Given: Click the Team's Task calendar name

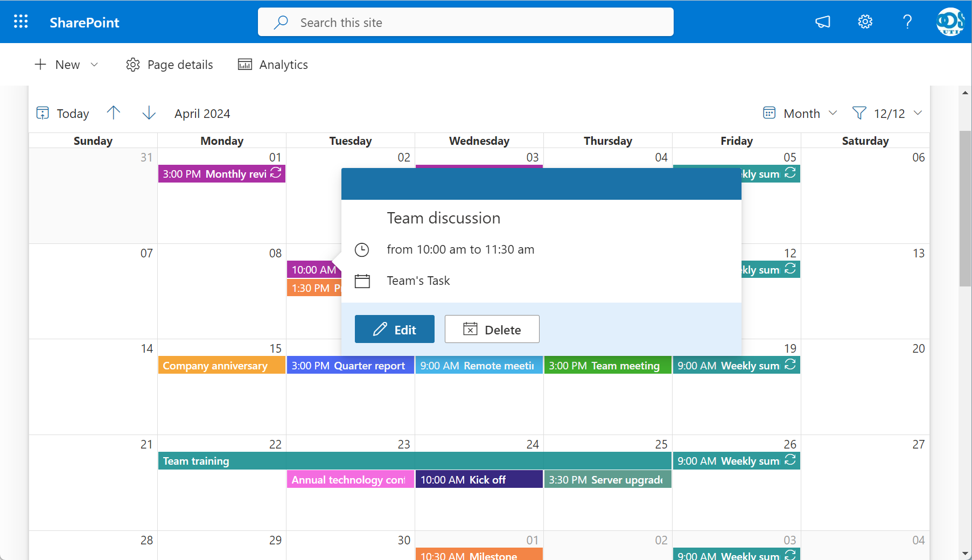Looking at the screenshot, I should [x=418, y=281].
